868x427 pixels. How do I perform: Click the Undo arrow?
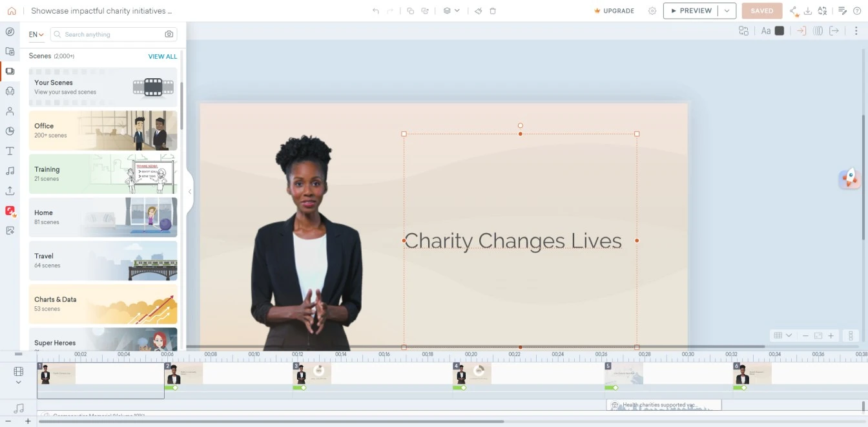click(x=376, y=11)
